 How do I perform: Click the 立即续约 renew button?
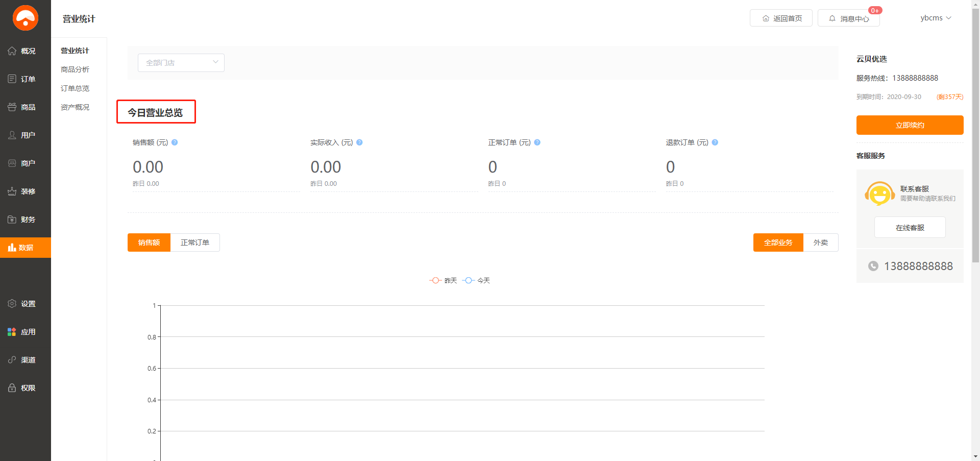click(910, 125)
